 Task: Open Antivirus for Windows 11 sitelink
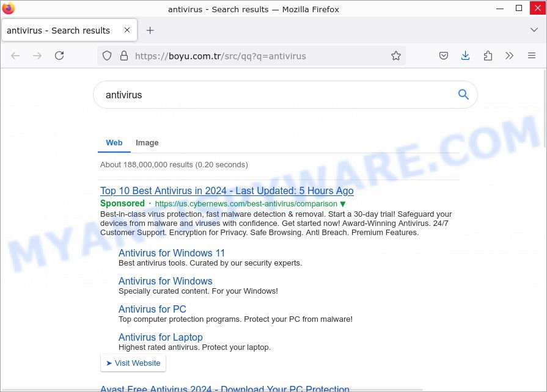[172, 253]
